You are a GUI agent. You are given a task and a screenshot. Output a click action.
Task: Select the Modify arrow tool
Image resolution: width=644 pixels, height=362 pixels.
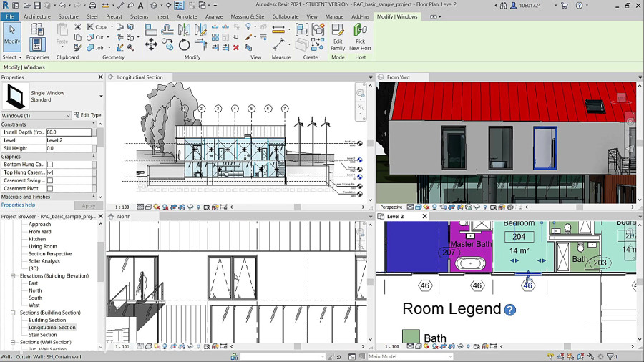[12, 37]
